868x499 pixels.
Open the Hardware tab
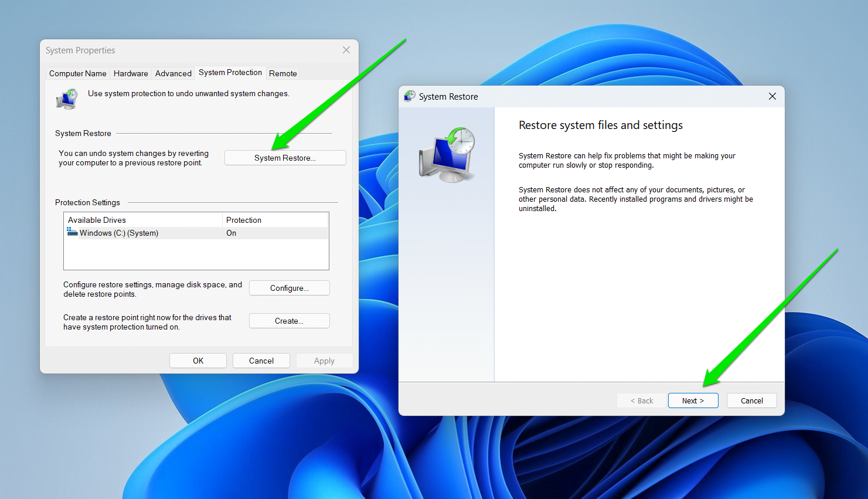[x=130, y=73]
